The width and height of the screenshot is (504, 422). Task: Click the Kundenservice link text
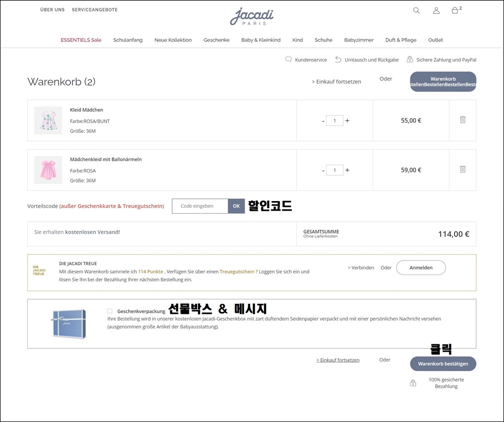tap(311, 60)
